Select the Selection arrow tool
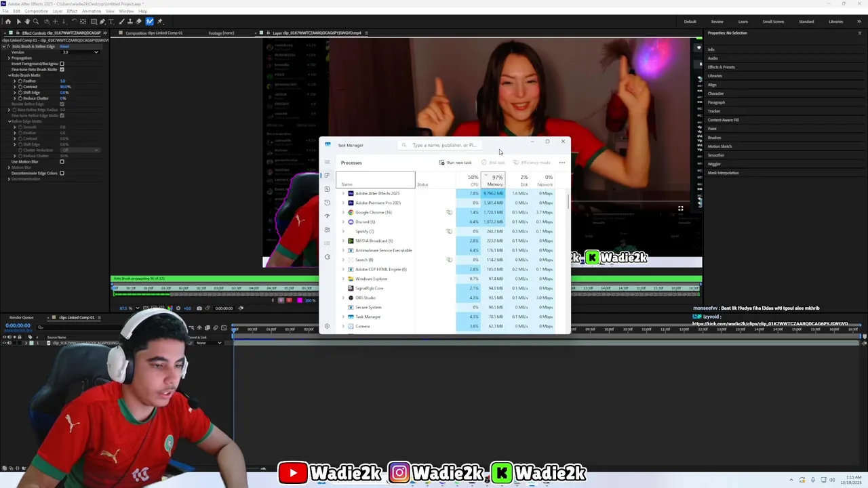Viewport: 868px width, 488px height. pos(19,22)
